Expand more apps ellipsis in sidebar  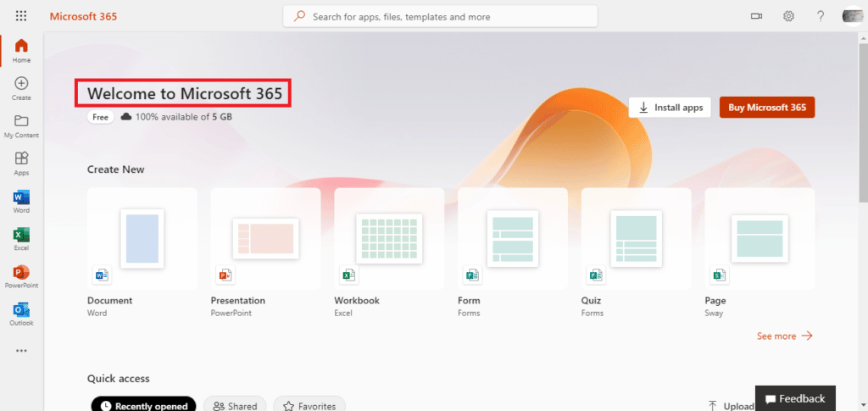[x=21, y=350]
